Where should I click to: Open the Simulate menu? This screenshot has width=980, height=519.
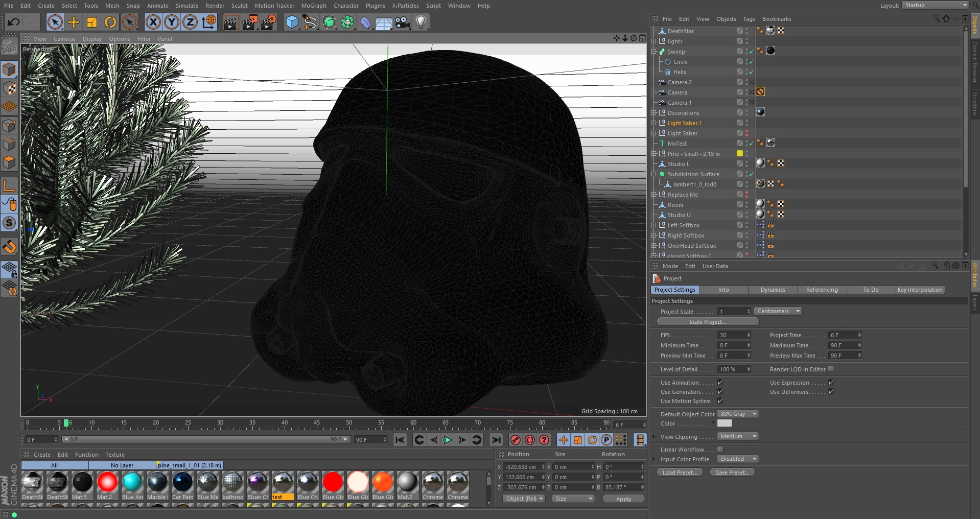(187, 6)
